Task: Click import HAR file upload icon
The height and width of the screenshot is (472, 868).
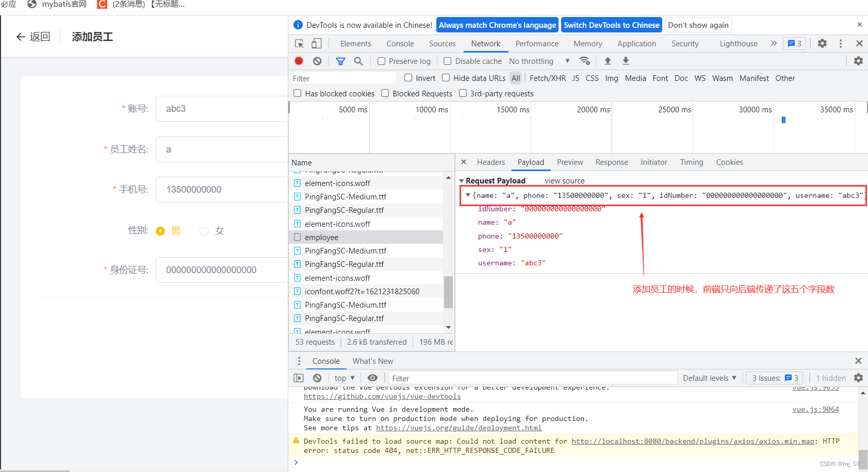Action: coord(608,61)
